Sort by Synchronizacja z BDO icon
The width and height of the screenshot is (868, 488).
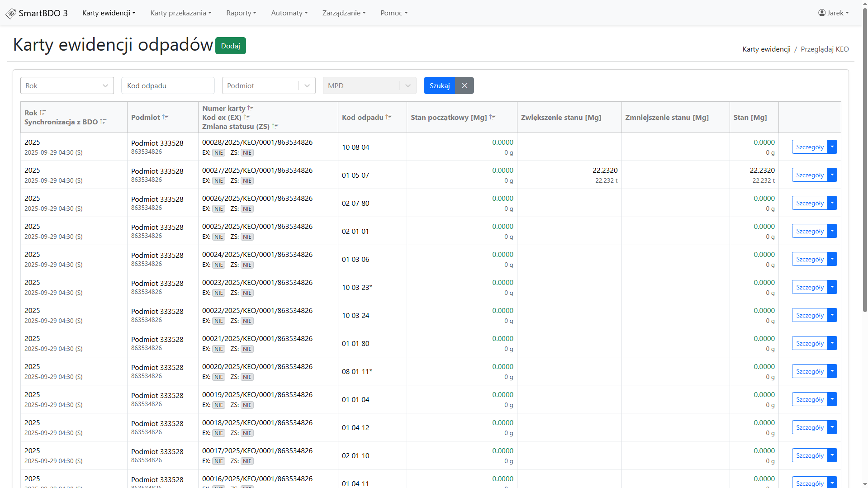[x=103, y=122]
